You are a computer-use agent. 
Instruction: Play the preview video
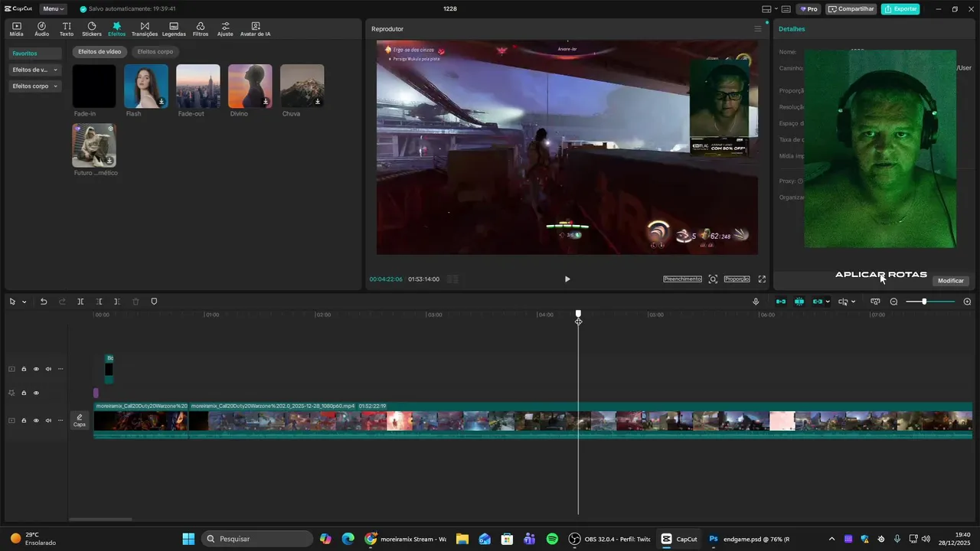[567, 279]
